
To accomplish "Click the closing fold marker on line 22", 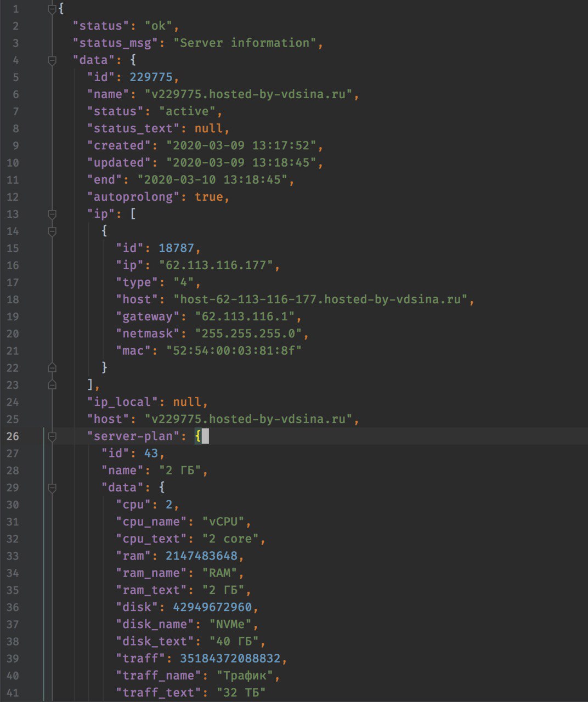I will tap(52, 367).
